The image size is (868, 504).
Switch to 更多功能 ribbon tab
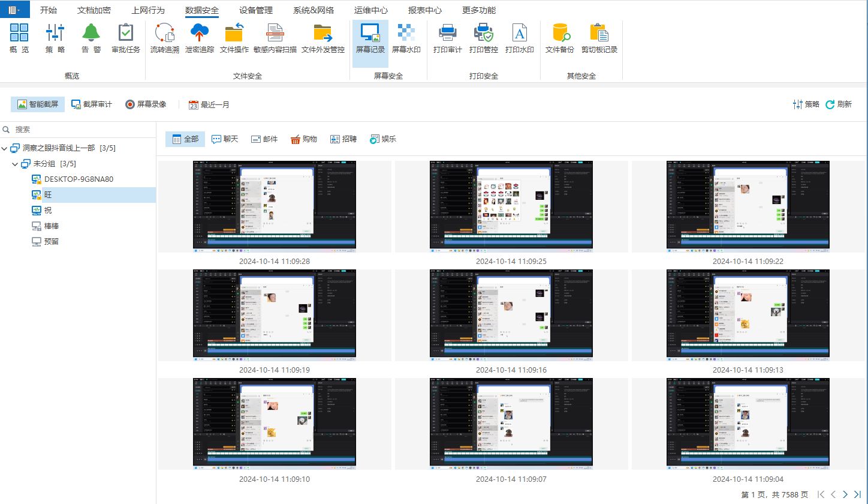(479, 10)
